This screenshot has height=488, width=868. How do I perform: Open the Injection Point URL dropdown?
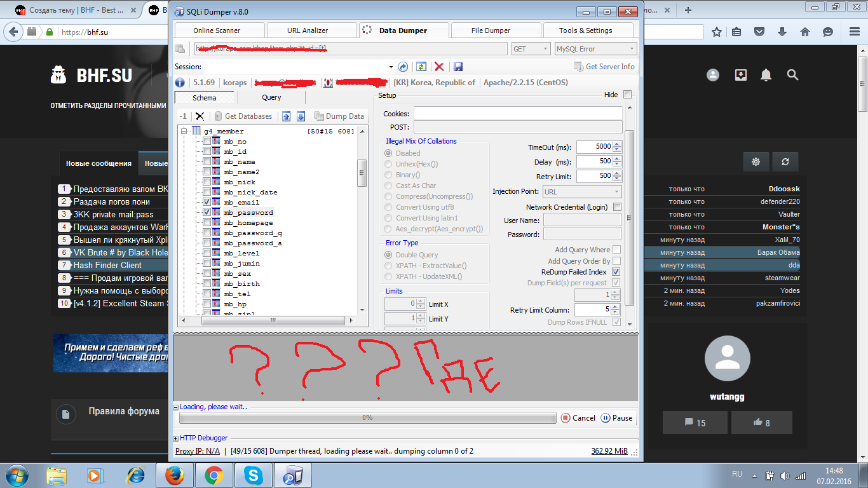pyautogui.click(x=582, y=191)
